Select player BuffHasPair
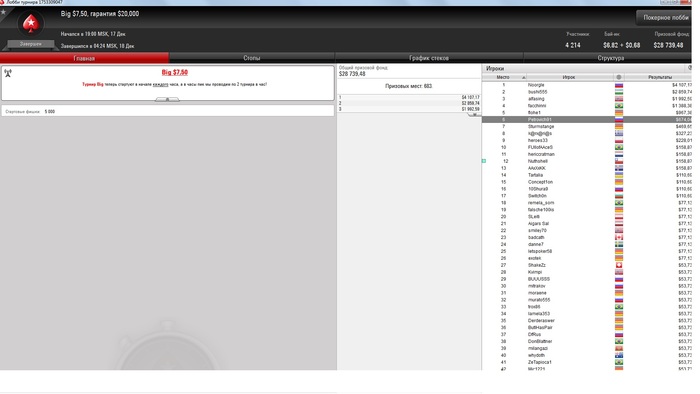This screenshot has height=394, width=700. tap(540, 328)
